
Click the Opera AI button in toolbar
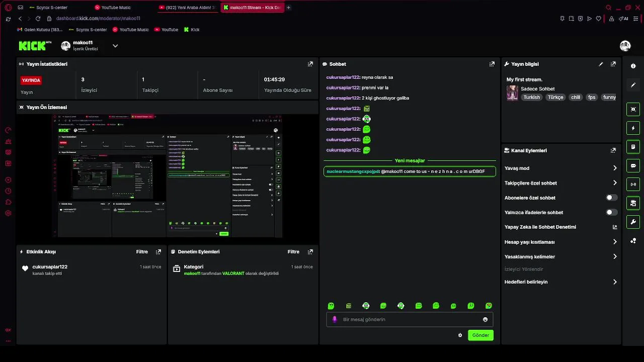tap(624, 19)
